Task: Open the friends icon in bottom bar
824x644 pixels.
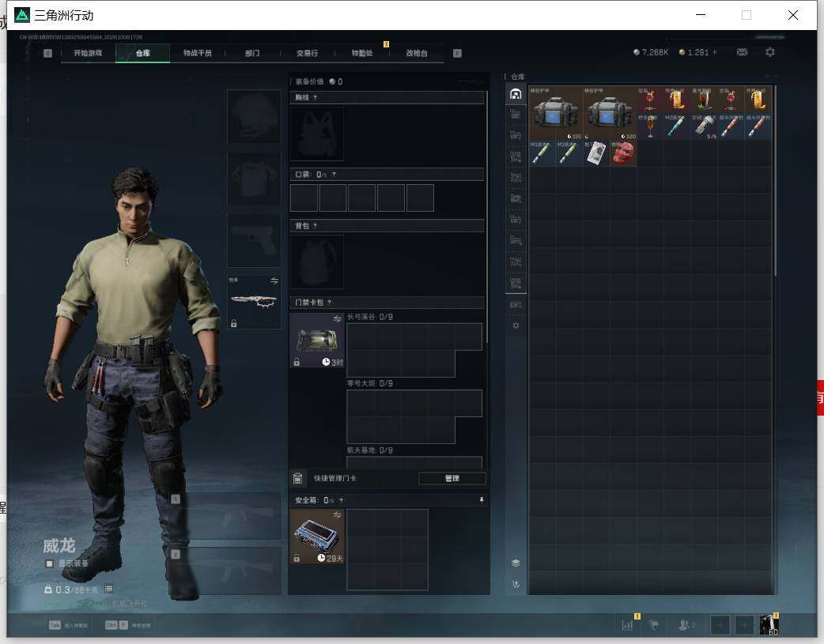Action: point(685,625)
